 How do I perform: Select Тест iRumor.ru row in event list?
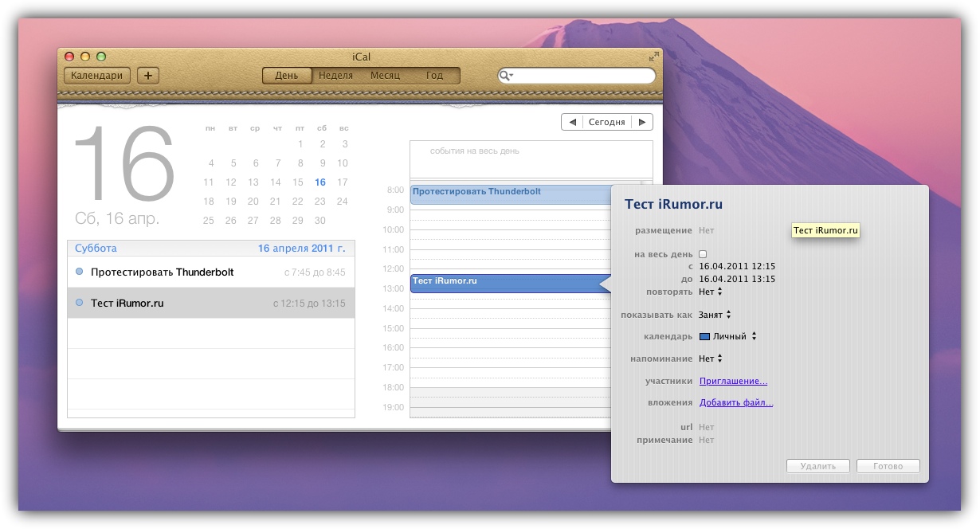[211, 304]
